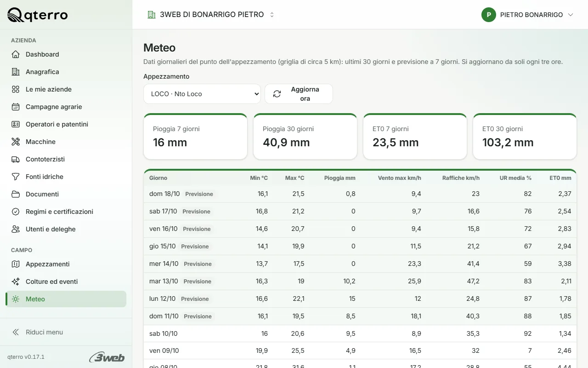The height and width of the screenshot is (368, 588).
Task: Click the ET0 30 giorni value 103,2 mm
Action: tap(508, 143)
